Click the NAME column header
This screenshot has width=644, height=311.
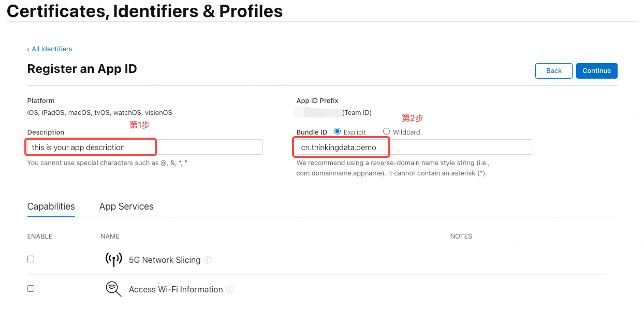point(110,236)
